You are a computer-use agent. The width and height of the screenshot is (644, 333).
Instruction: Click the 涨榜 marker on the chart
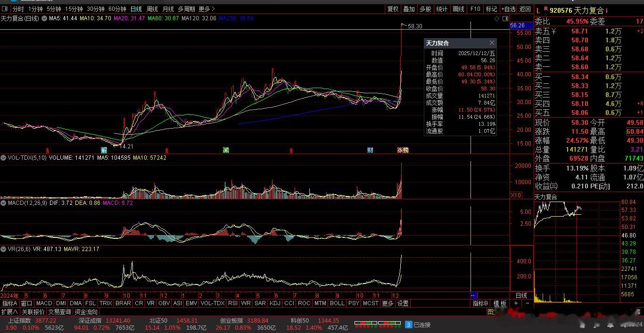(x=403, y=150)
